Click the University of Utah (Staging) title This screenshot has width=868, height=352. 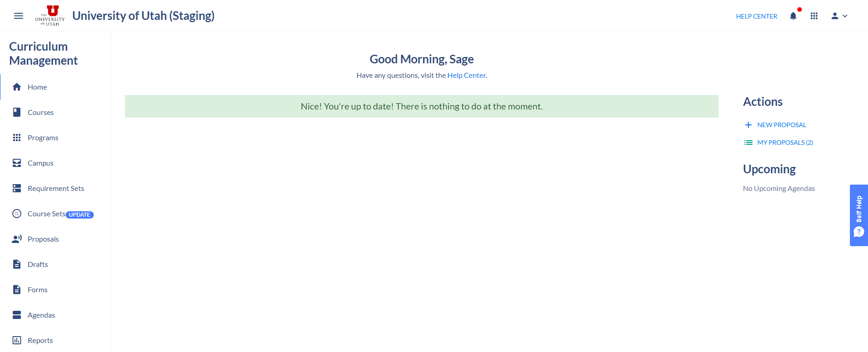pyautogui.click(x=144, y=16)
